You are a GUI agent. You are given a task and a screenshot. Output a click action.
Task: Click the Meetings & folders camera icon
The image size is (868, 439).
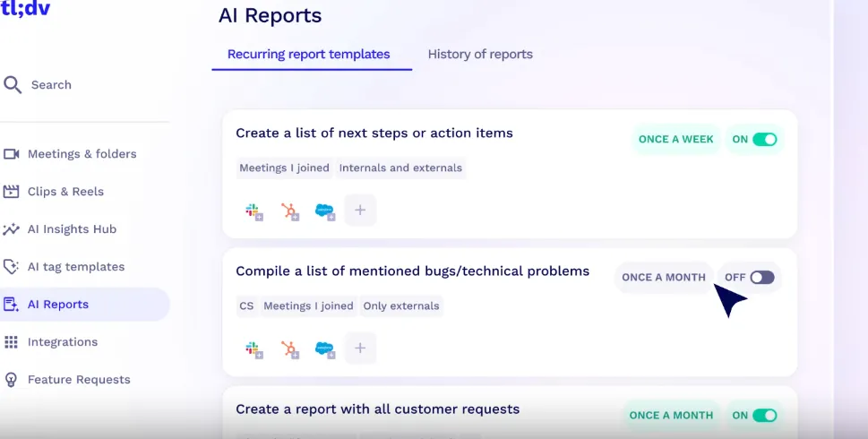click(11, 154)
